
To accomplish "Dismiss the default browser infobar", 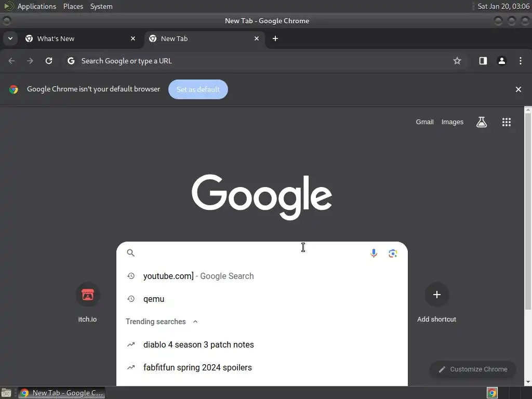I will (518, 89).
